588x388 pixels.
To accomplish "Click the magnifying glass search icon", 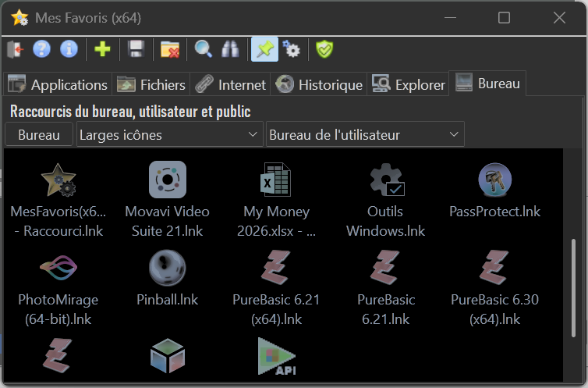I will click(x=204, y=50).
